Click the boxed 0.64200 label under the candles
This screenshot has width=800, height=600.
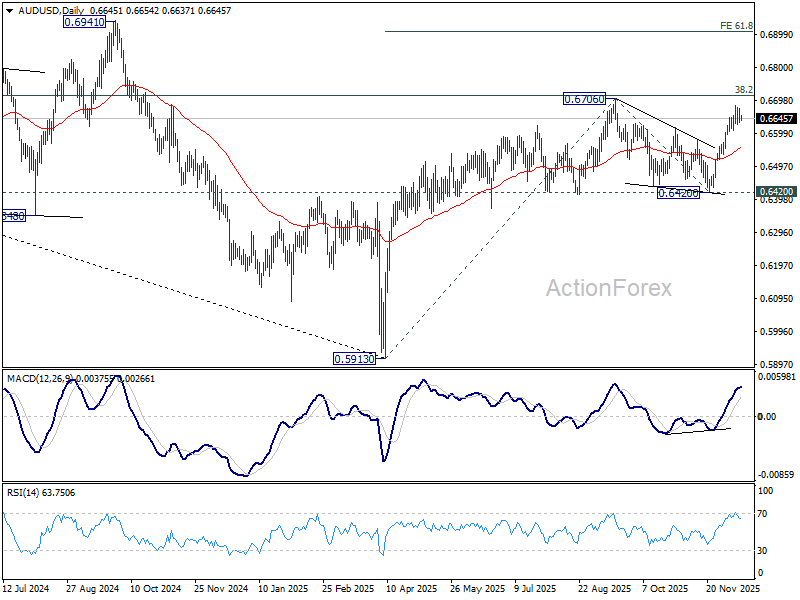click(677, 193)
